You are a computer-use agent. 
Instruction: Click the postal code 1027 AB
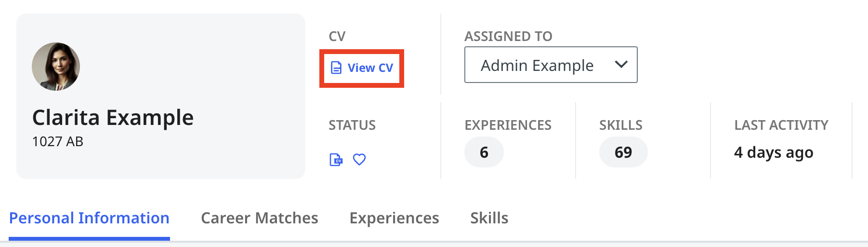point(57,142)
